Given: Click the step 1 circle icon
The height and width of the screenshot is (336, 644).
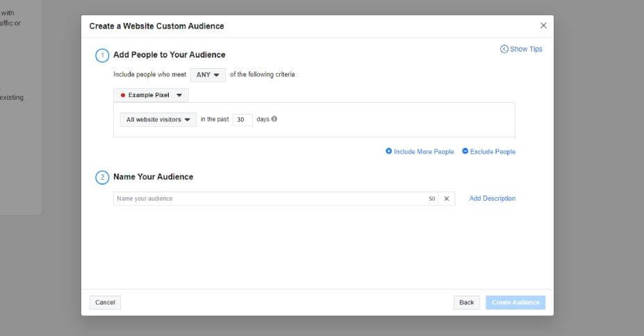Looking at the screenshot, I should coord(102,55).
